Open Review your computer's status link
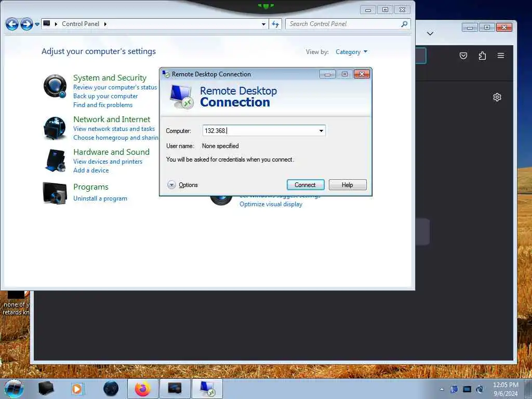Image resolution: width=532 pixels, height=399 pixels. 115,87
